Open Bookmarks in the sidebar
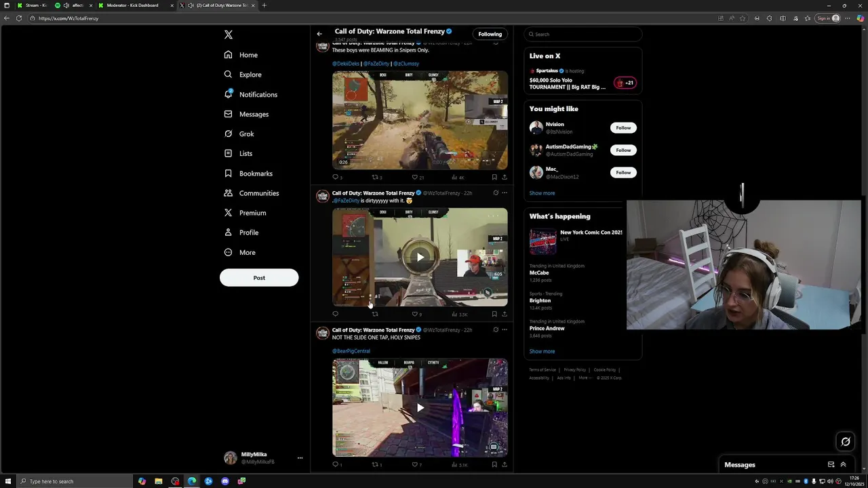 tap(248, 174)
